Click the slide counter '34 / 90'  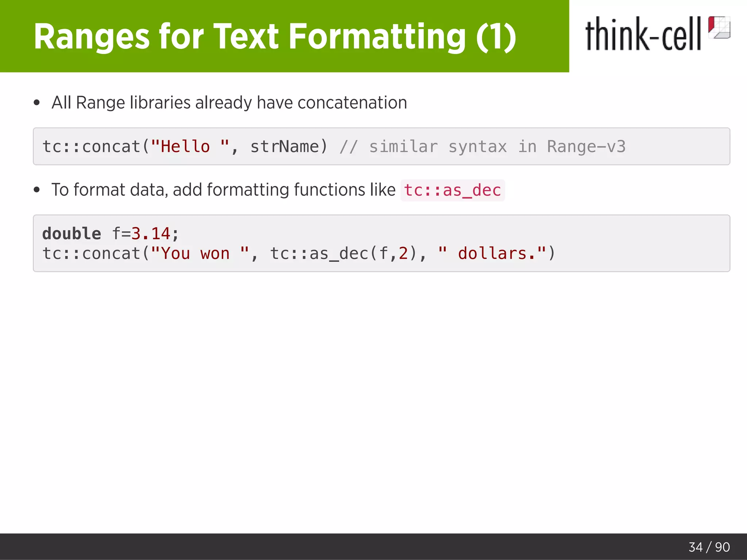click(x=709, y=547)
